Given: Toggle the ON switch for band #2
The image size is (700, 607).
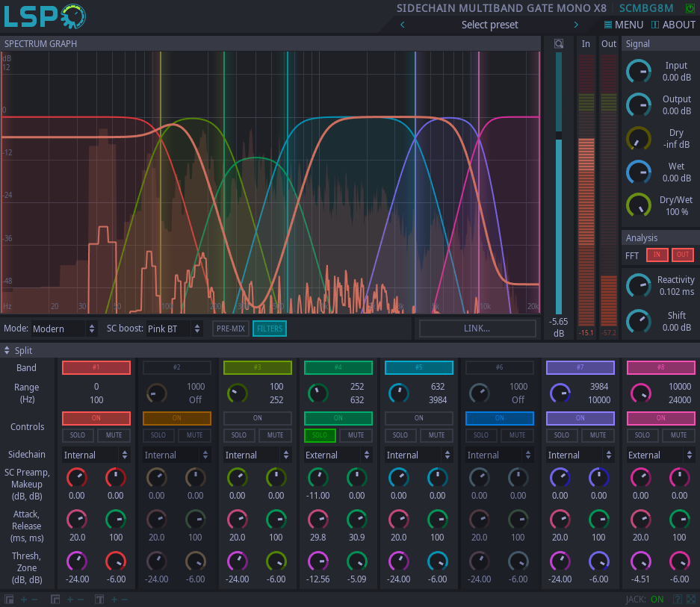Looking at the screenshot, I should click(x=176, y=418).
